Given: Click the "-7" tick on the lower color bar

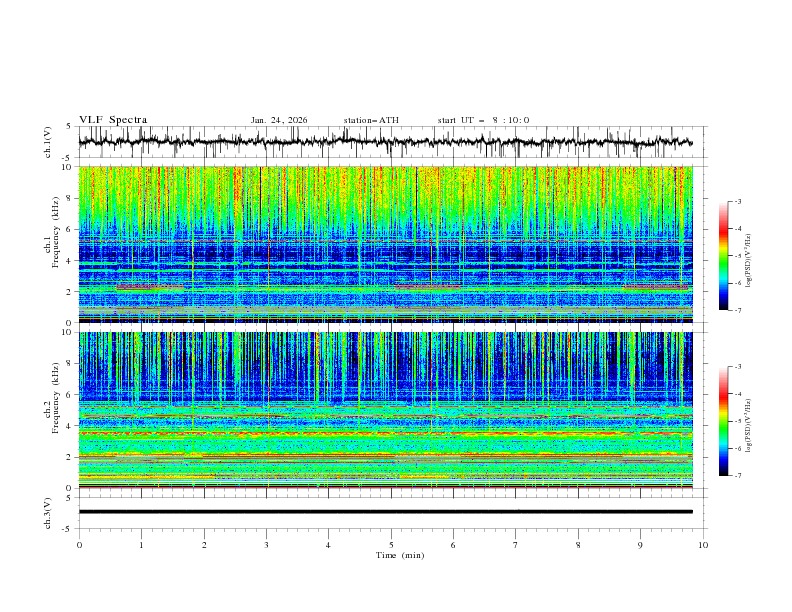Looking at the screenshot, I should pyautogui.click(x=737, y=475).
